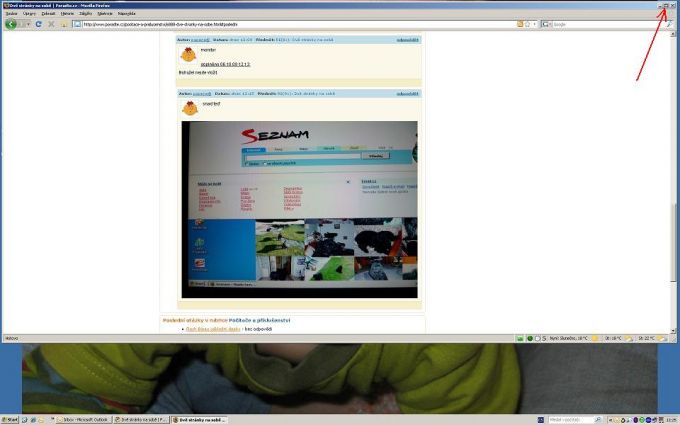
Task: Switch to Inbox - Microsoft Outlook taskbar button
Action: pos(84,420)
